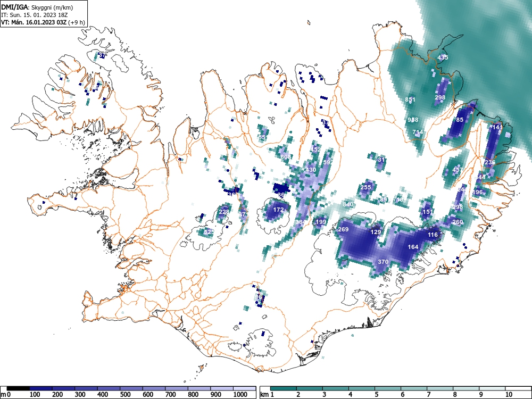The image size is (532, 399).
Task: Select the 9–10 km lightest legend swatch
Action: [x=492, y=388]
